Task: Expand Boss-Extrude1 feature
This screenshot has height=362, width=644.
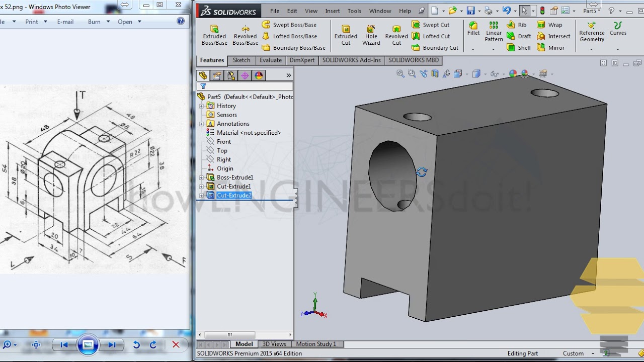Action: pos(201,177)
